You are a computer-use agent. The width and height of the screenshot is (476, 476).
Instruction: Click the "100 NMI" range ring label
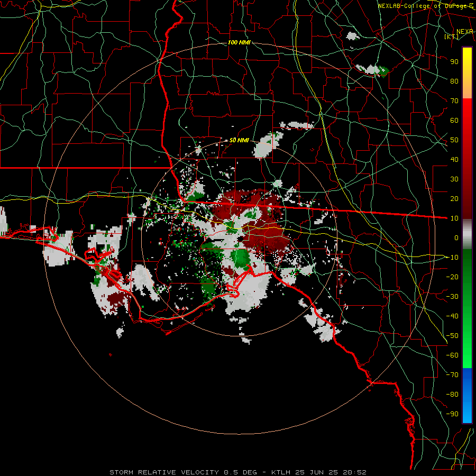coord(239,42)
